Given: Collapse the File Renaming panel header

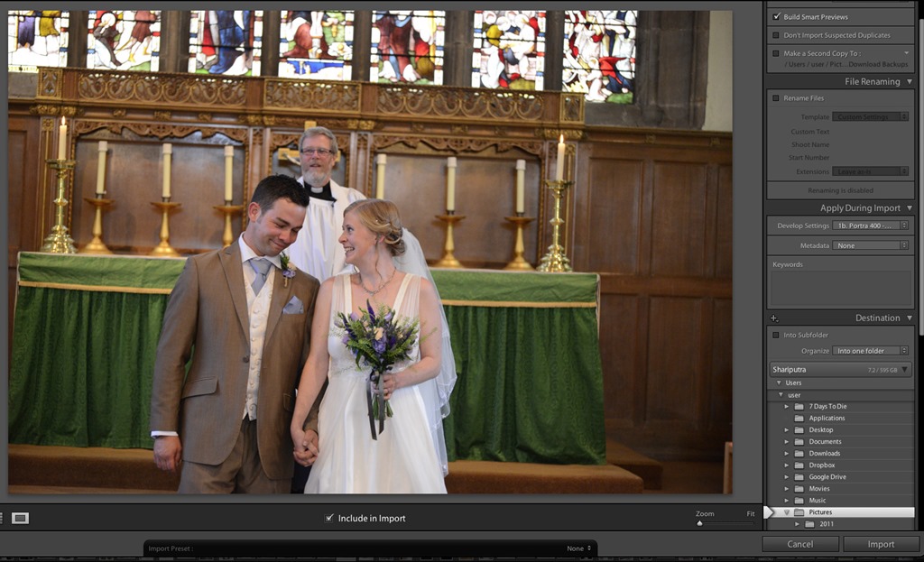Looking at the screenshot, I should point(909,82).
